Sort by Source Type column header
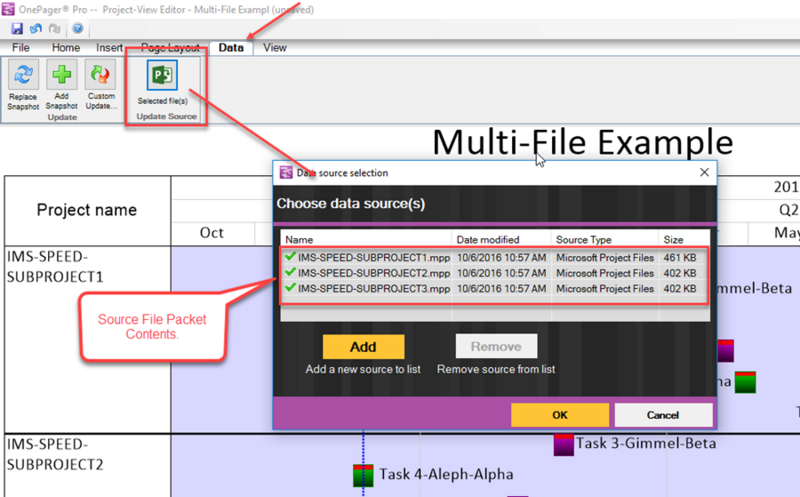Screen dimensions: 800x497 coord(605,239)
